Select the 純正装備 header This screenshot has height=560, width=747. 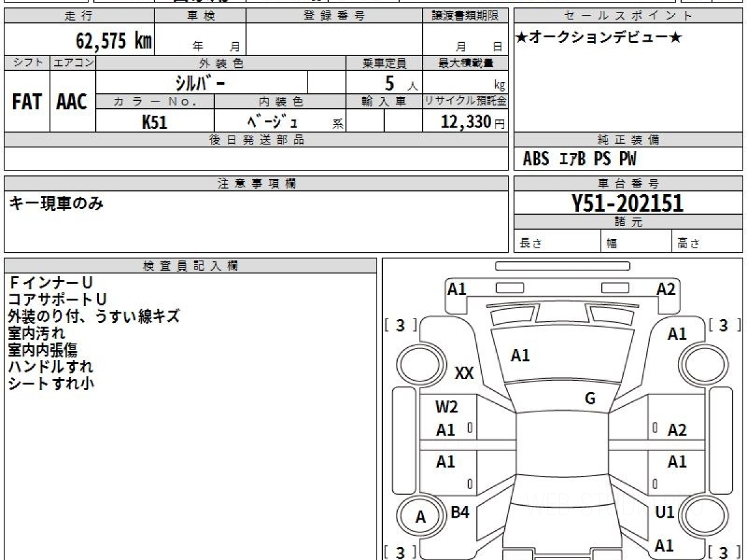pyautogui.click(x=629, y=140)
